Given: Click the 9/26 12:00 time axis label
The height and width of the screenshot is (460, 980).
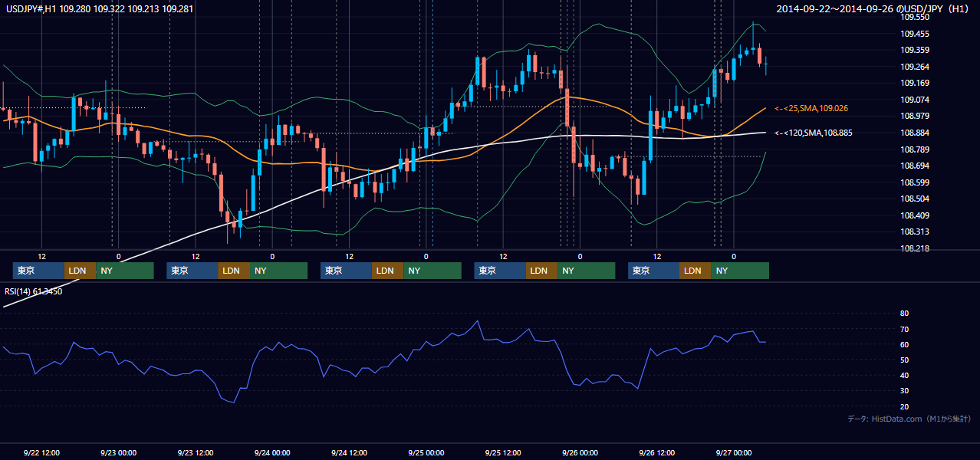Looking at the screenshot, I should tap(656, 452).
